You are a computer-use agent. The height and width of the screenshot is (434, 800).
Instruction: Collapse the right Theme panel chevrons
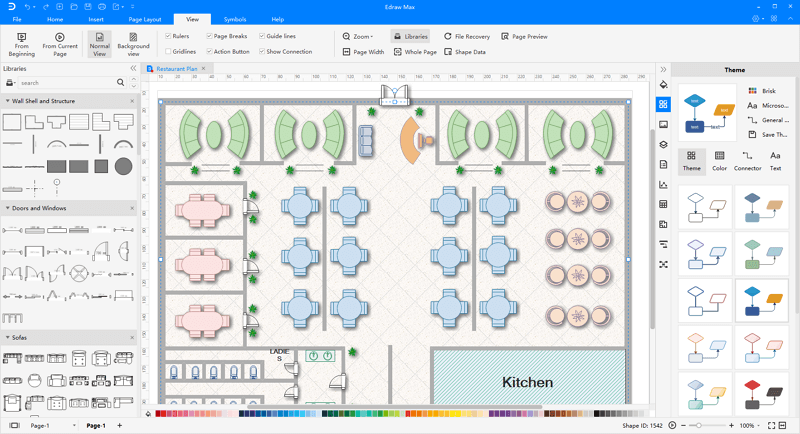click(x=663, y=69)
